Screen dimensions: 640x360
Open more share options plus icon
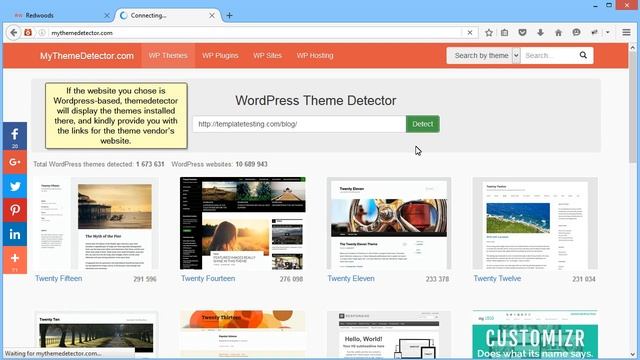[x=15, y=260]
